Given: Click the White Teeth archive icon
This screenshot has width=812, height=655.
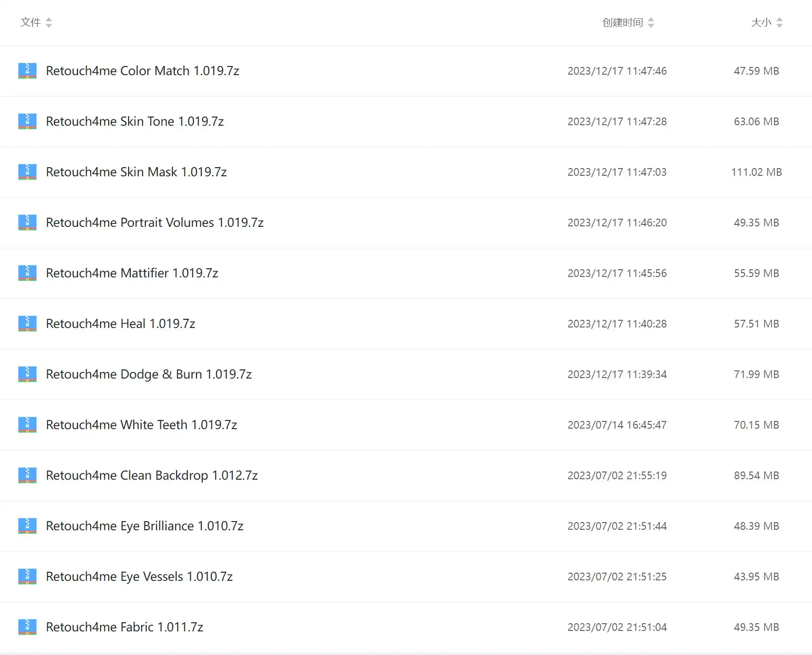Looking at the screenshot, I should click(27, 425).
